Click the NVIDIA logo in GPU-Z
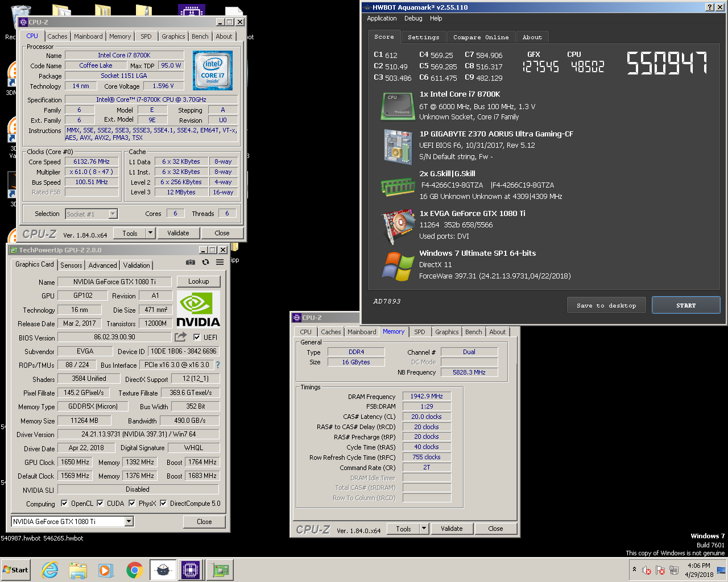 (198, 309)
